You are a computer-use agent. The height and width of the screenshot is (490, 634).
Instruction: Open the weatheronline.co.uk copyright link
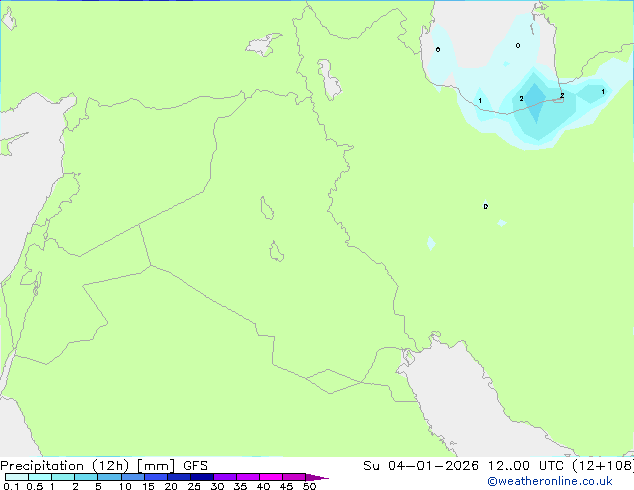click(550, 481)
